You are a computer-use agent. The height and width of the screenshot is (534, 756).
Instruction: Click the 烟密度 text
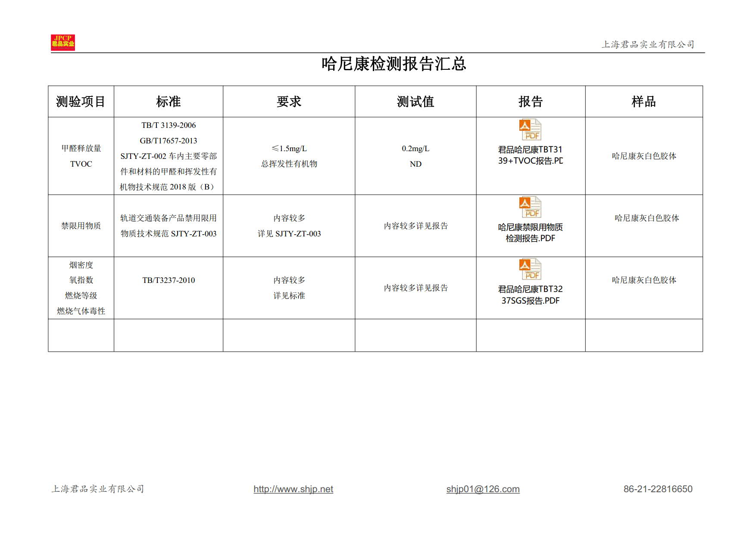tap(81, 265)
